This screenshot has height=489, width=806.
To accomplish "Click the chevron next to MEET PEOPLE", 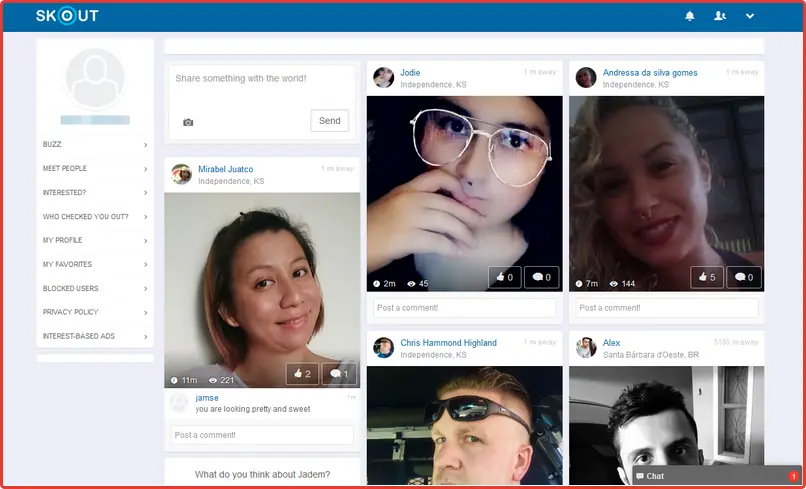I will (x=145, y=169).
